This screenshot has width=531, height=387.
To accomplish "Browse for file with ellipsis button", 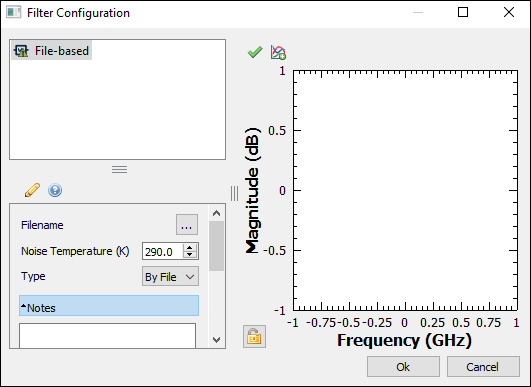I will [187, 224].
